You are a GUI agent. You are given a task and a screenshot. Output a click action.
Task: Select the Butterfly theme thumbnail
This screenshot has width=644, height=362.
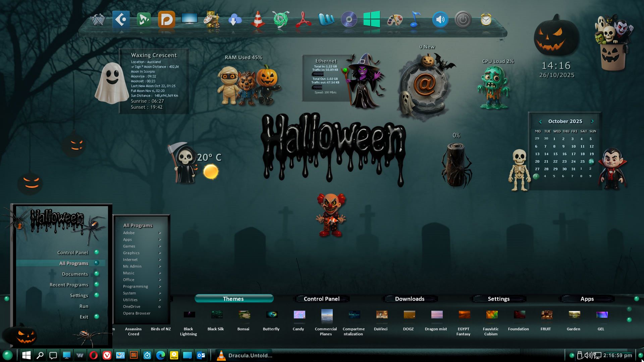[271, 315]
